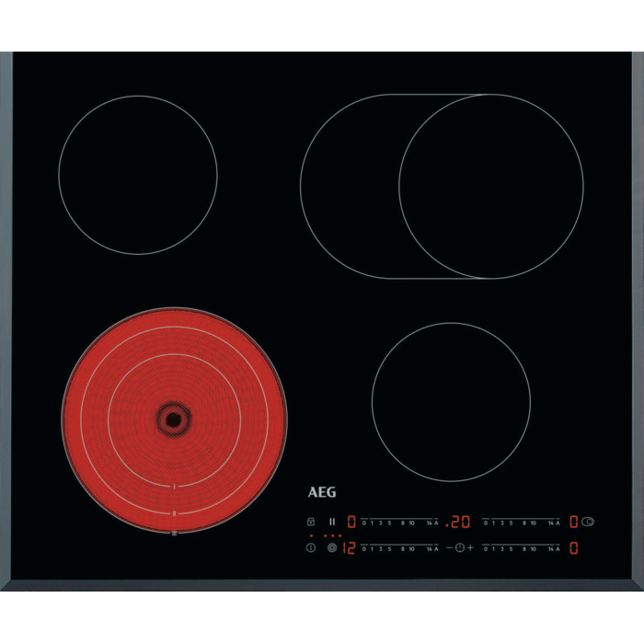Set bottom-left slider to level 14
644x644 pixels.
point(428,548)
